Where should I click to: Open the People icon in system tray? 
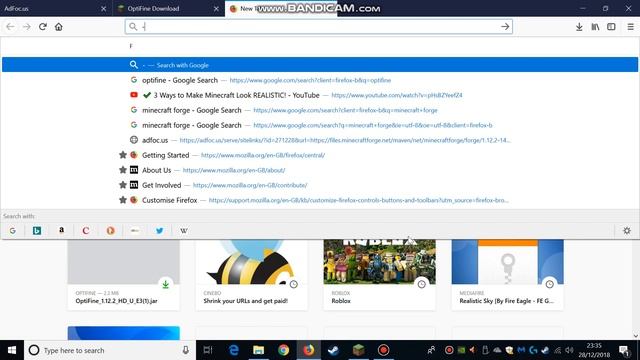(x=431, y=350)
